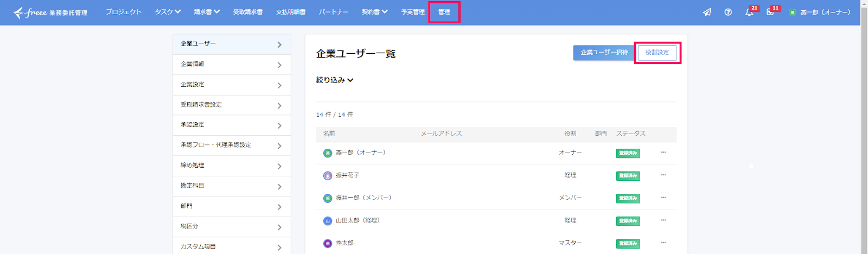Click the ステータス column header

click(630, 134)
